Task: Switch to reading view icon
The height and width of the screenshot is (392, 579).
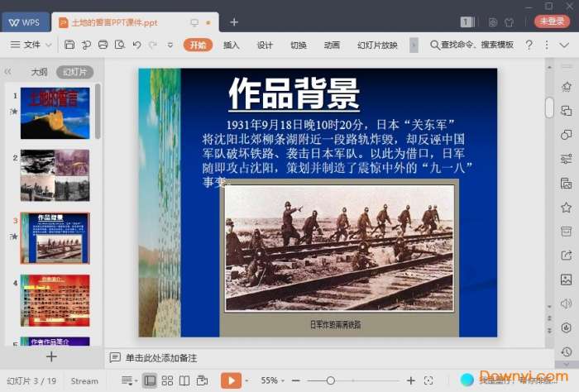Action: pyautogui.click(x=184, y=380)
